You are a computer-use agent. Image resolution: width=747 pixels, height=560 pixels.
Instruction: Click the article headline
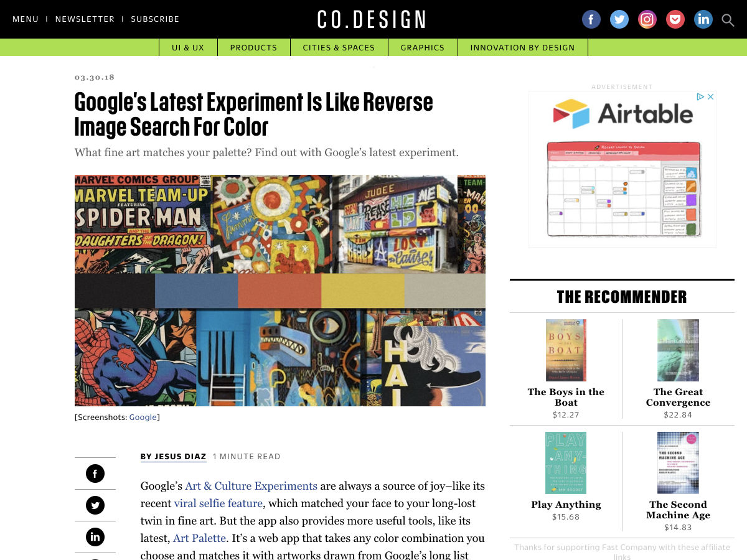tap(254, 114)
